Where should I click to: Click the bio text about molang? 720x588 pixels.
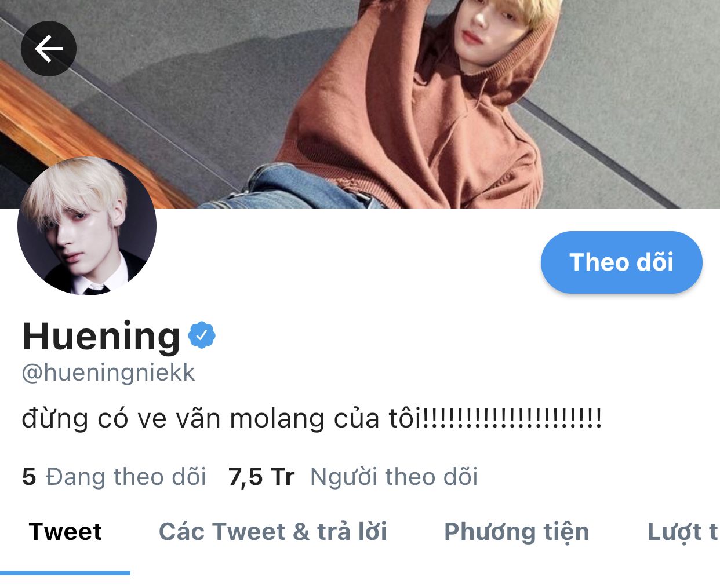click(x=312, y=418)
